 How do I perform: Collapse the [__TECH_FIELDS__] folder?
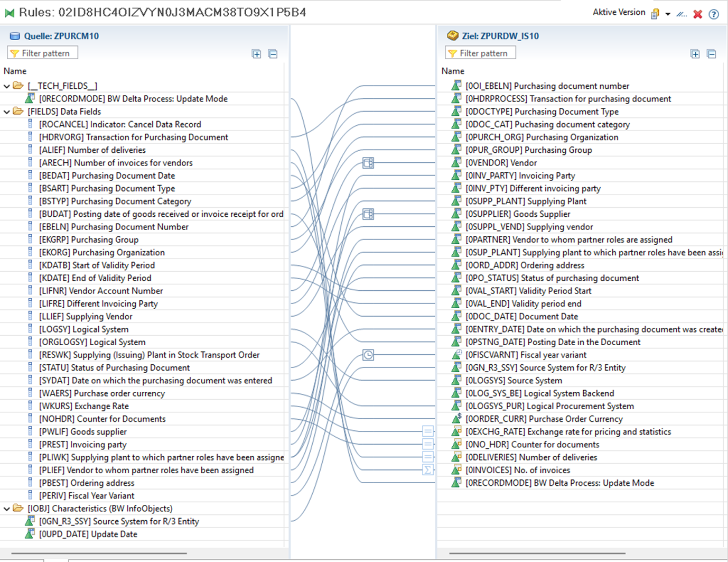(7, 86)
